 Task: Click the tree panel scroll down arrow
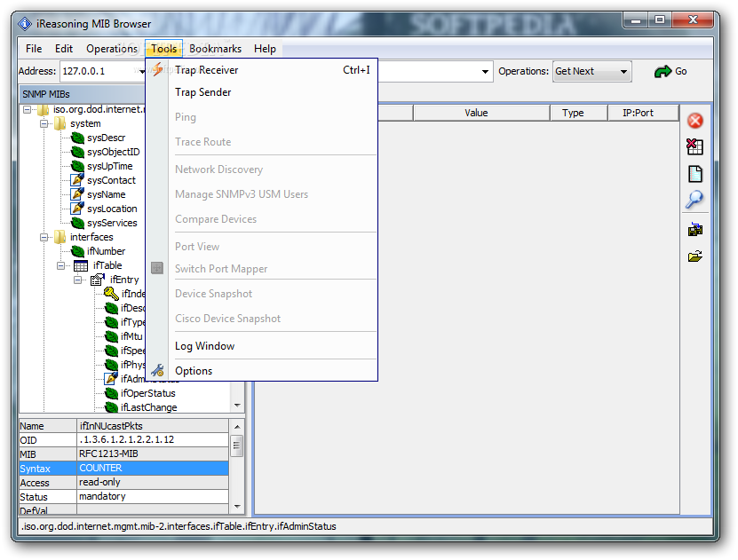(x=237, y=406)
